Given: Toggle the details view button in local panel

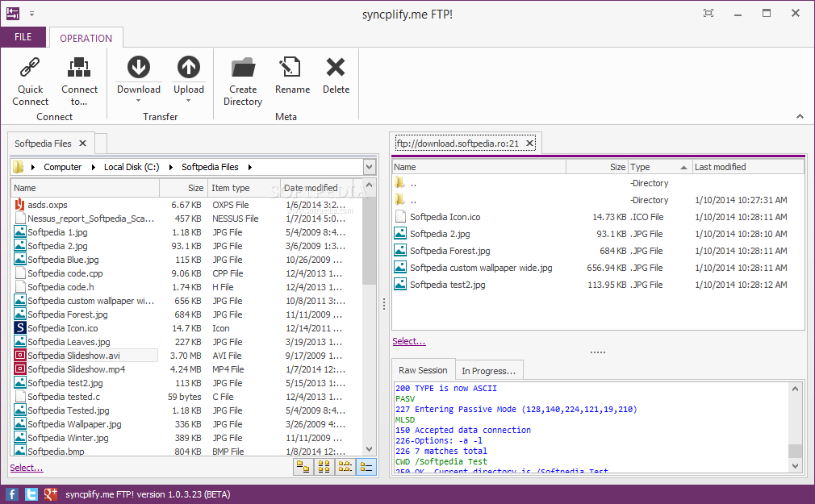Looking at the screenshot, I should (366, 466).
